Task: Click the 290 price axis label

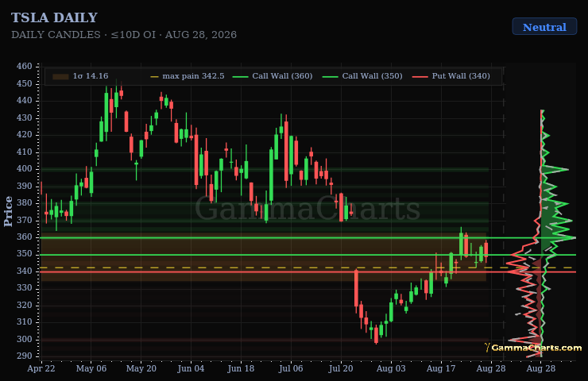Action: [25, 356]
